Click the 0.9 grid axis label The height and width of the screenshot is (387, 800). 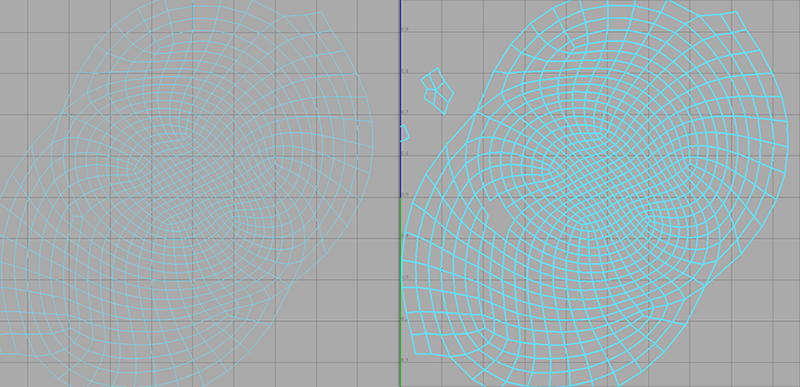coord(405,30)
